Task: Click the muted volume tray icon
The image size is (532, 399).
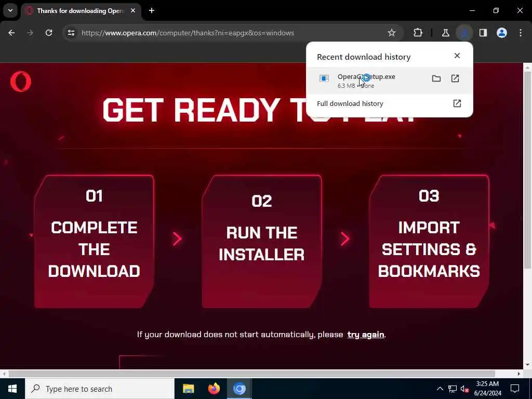Action: coord(465,389)
